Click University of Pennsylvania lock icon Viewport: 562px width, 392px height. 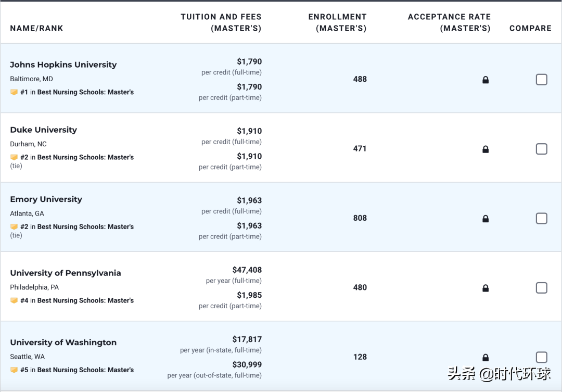[x=486, y=288]
